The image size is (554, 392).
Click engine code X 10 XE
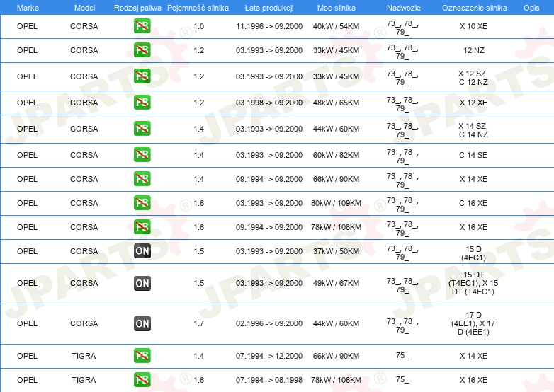coord(473,26)
